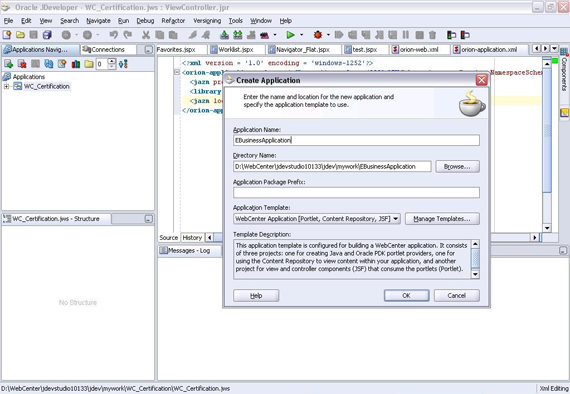Screen dimensions: 570x394
Task: Open file with the folder toolbar icon
Action: click(x=20, y=35)
